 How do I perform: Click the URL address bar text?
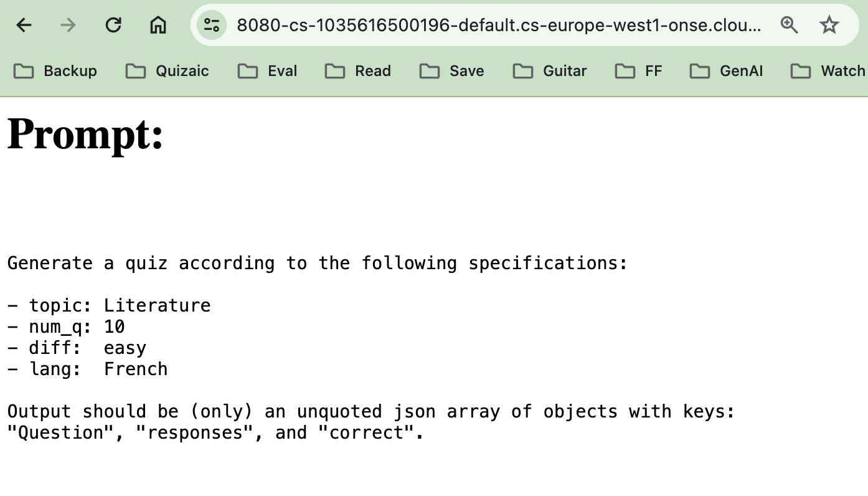point(498,25)
